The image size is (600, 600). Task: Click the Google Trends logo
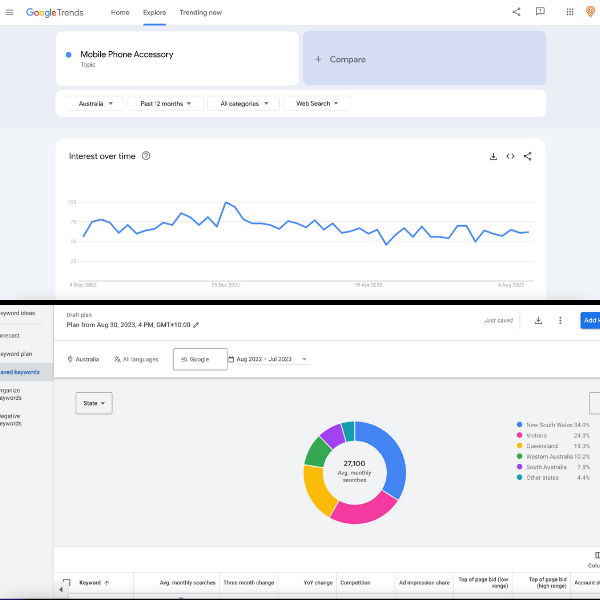[54, 13]
